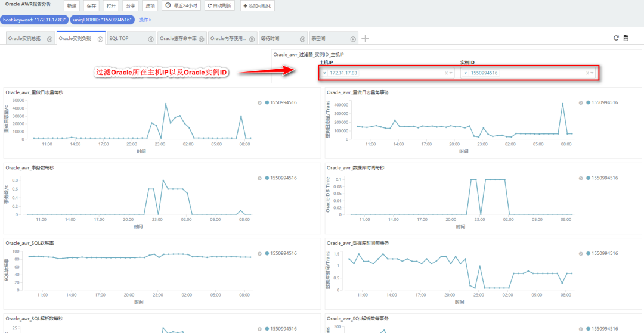Click the Oracle_awr_重做日志量每秒 chart title
This screenshot has width=644, height=333.
click(35, 92)
